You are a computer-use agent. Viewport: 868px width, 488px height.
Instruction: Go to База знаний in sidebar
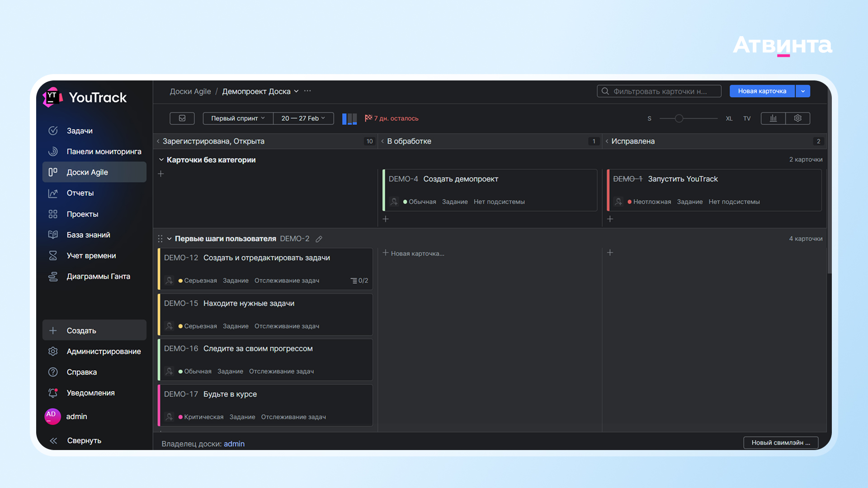[88, 235]
